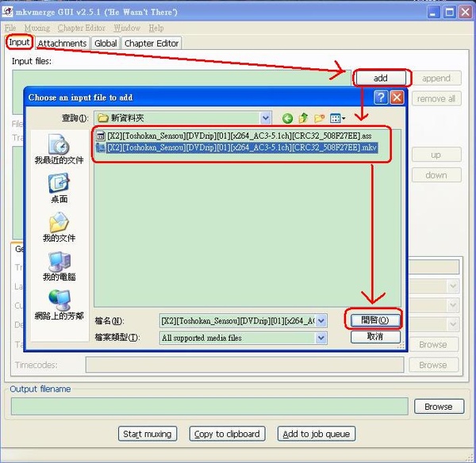Click the down button

(436, 175)
